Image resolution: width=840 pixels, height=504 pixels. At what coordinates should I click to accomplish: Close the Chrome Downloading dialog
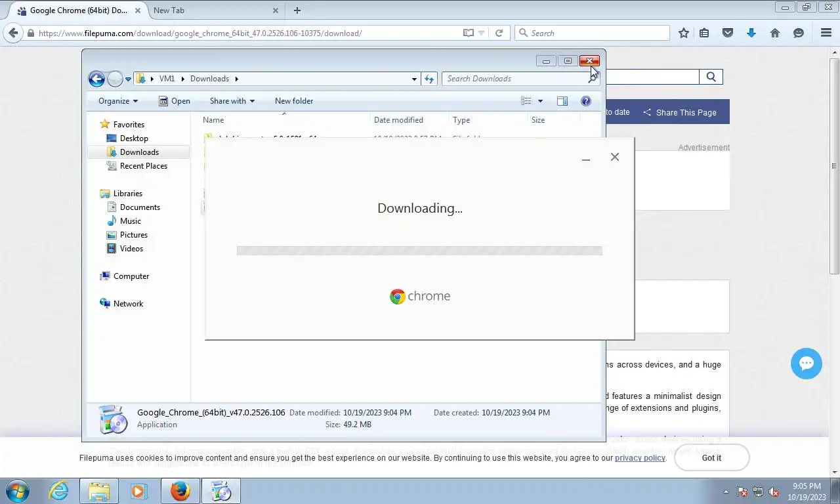pyautogui.click(x=615, y=157)
